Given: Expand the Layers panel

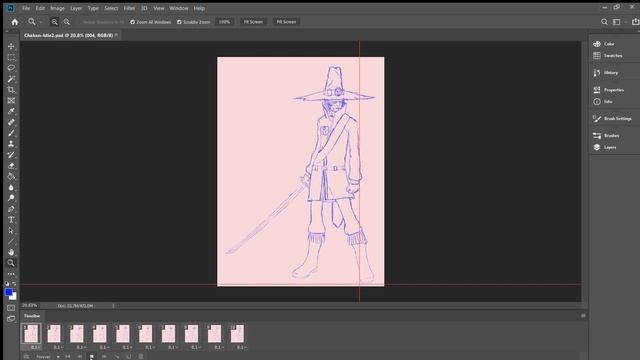Looking at the screenshot, I should coord(605,147).
